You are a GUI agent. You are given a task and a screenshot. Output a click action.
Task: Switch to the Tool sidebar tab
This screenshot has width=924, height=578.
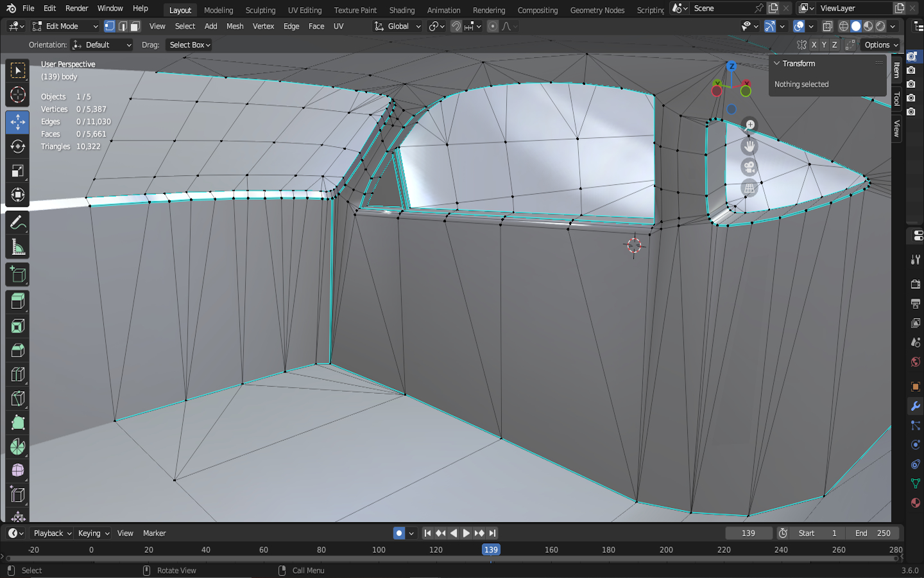coord(897,99)
